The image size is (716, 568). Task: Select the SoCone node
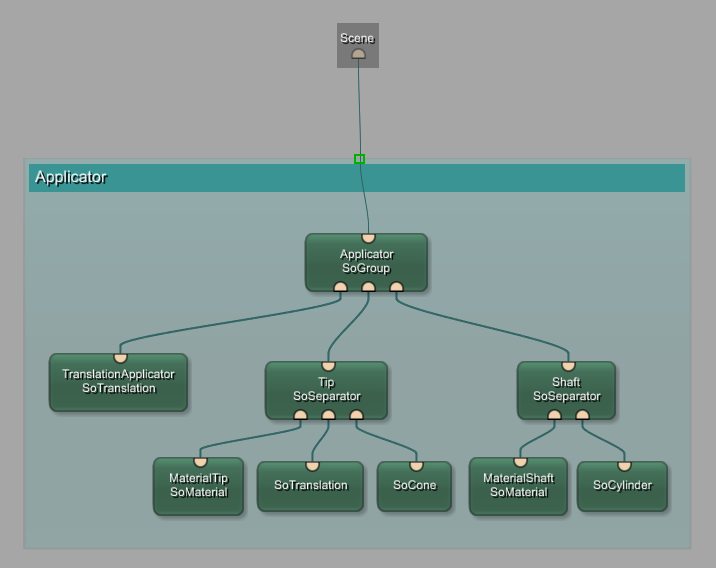pos(415,486)
